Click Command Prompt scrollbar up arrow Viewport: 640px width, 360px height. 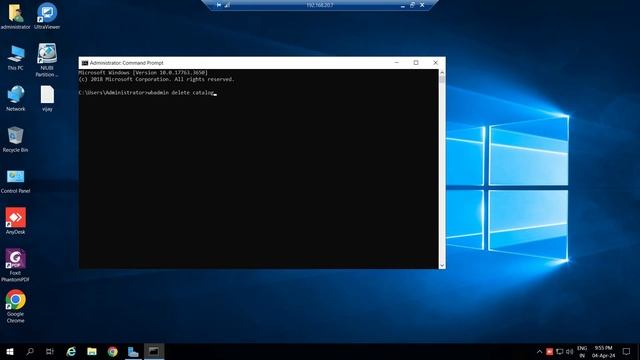coord(442,72)
